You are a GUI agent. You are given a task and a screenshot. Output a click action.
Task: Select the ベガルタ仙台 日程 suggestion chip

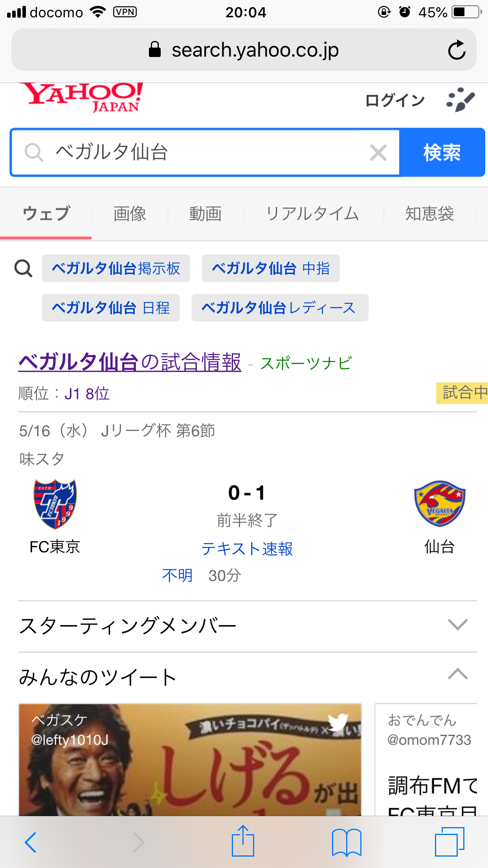pyautogui.click(x=111, y=308)
